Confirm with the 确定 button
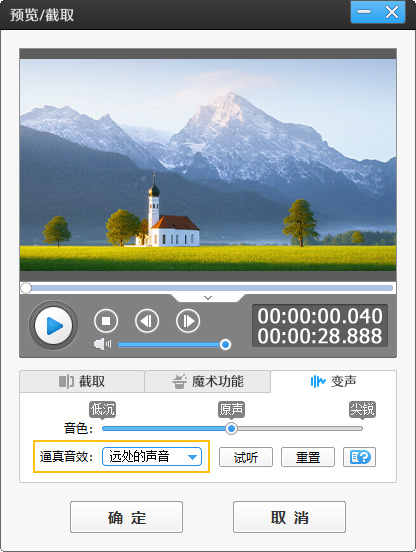This screenshot has width=416, height=552. [x=126, y=517]
